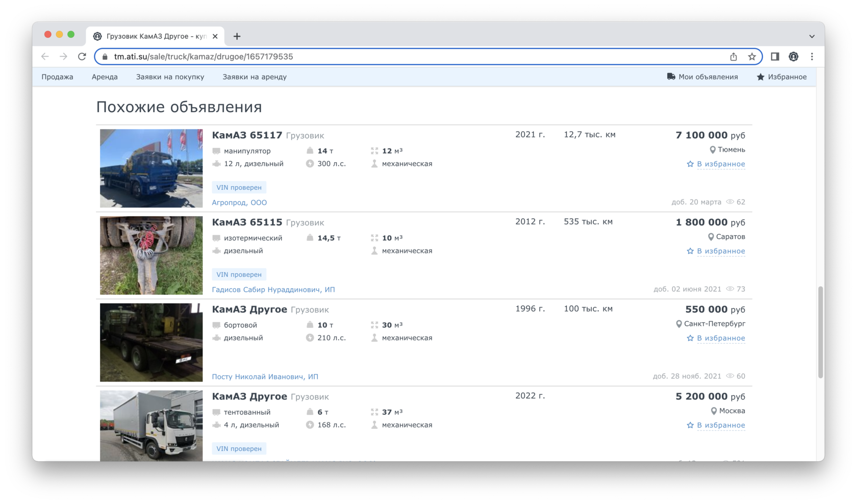Open the 2022 КамАЗ Другое listing title
This screenshot has height=504, width=857.
249,396
